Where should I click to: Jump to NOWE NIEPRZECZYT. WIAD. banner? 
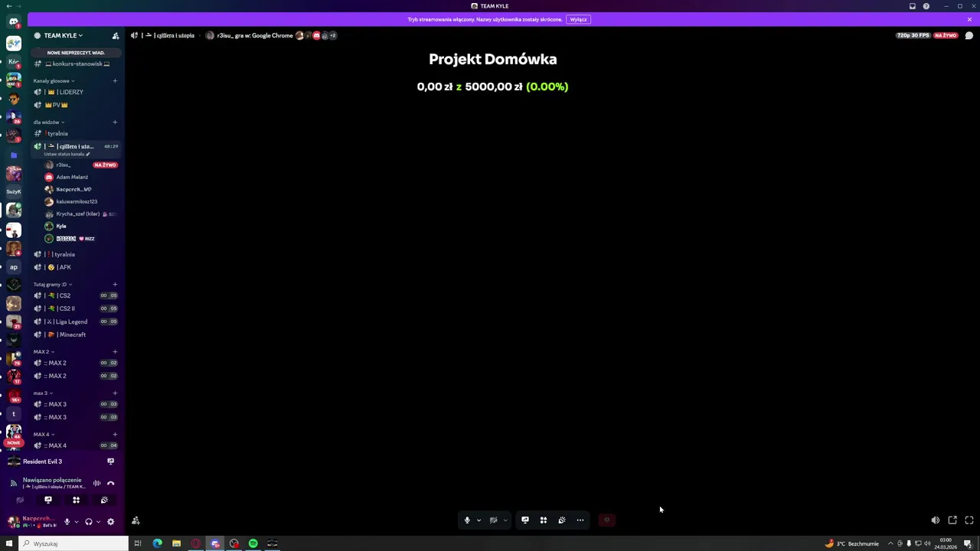(x=76, y=52)
